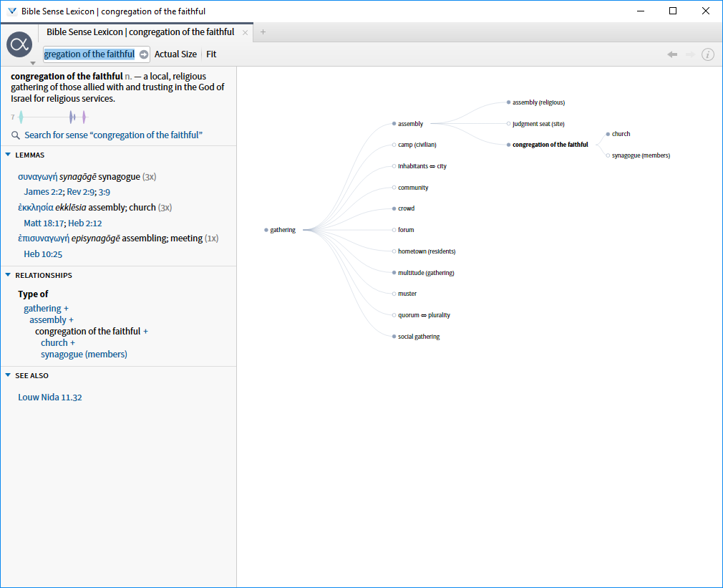
Task: Collapse the LEMMAS section
Action: pos(8,155)
